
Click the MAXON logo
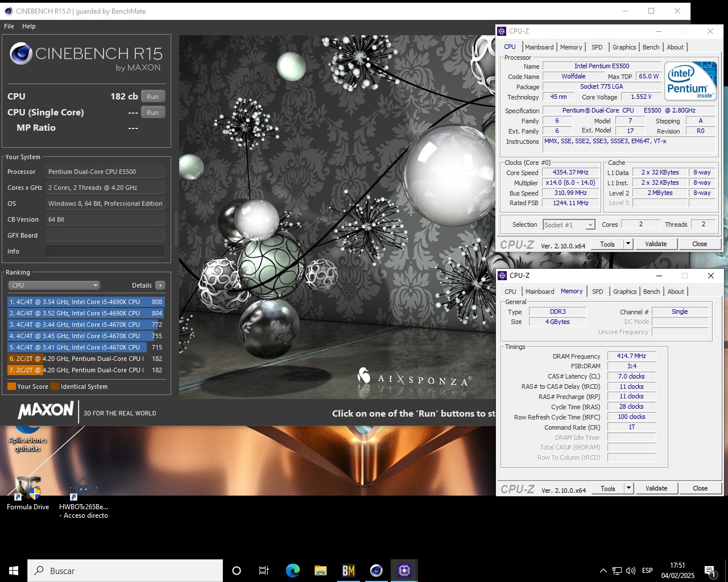[46, 410]
